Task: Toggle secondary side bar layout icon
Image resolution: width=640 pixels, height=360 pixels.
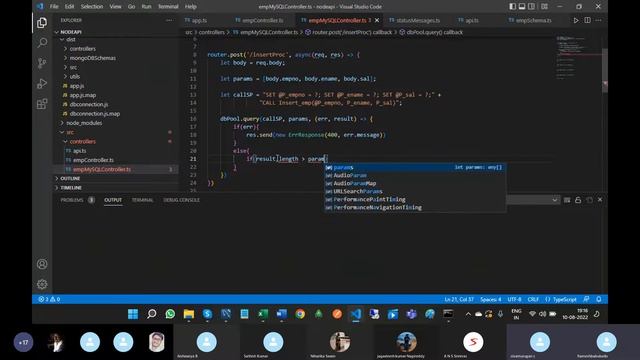Action: [x=531, y=7]
